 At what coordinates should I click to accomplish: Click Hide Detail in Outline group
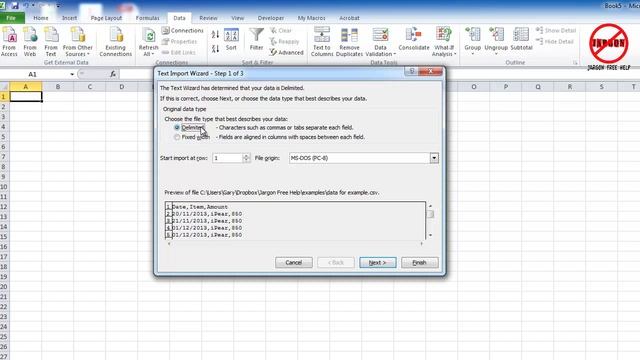(555, 42)
